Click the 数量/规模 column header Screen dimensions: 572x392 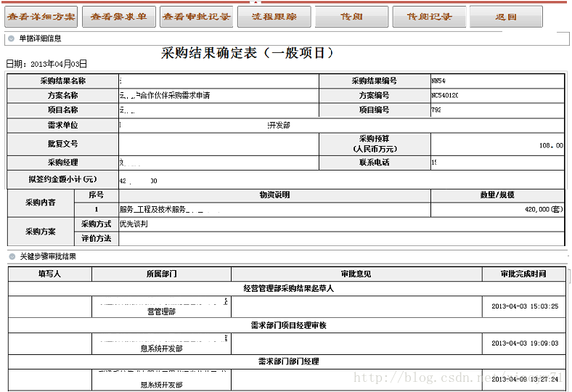pos(497,195)
